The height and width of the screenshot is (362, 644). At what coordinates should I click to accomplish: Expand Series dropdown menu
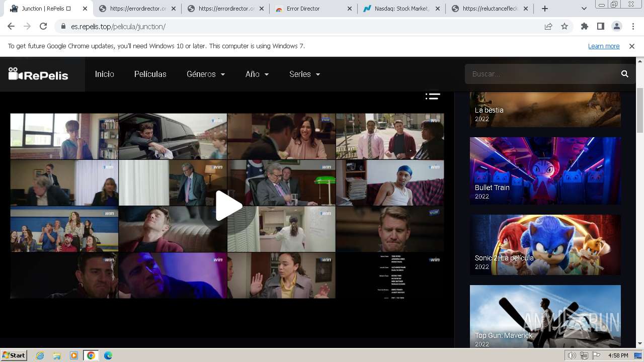pyautogui.click(x=305, y=74)
